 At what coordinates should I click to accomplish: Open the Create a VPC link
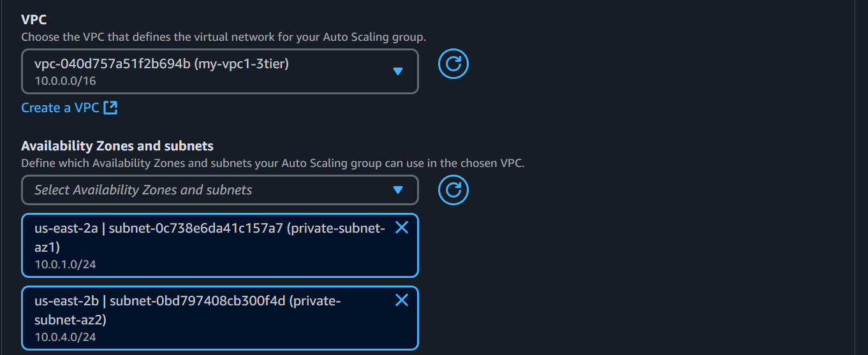pyautogui.click(x=60, y=108)
